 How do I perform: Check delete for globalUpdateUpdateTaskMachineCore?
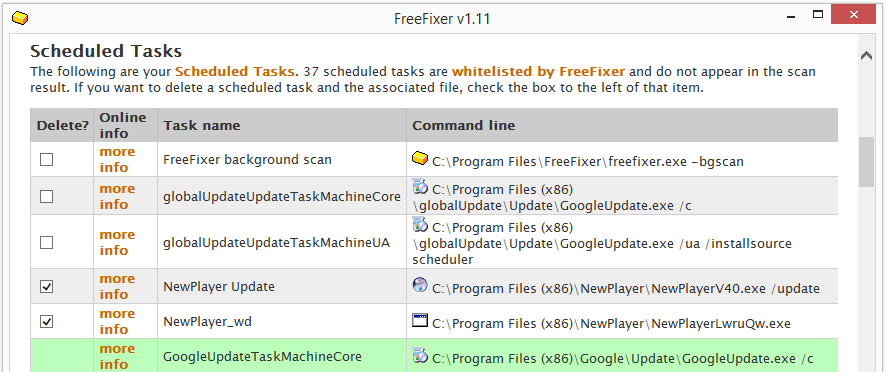click(46, 196)
